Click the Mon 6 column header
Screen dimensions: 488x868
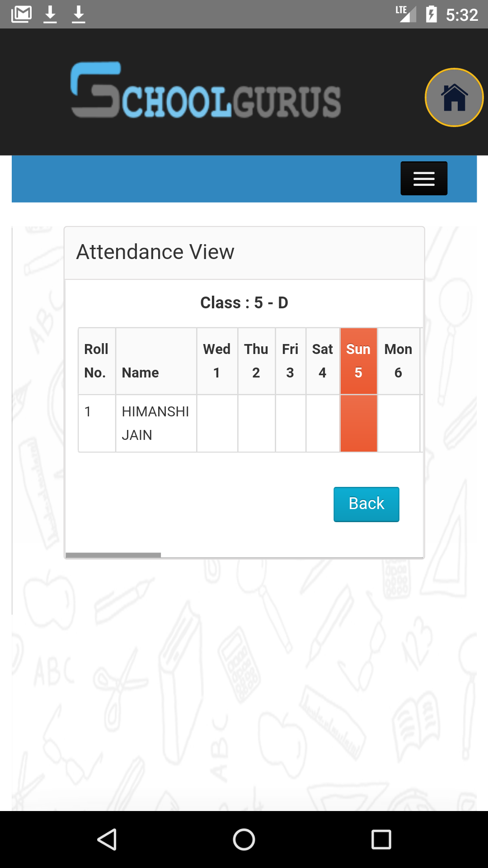pyautogui.click(x=398, y=361)
